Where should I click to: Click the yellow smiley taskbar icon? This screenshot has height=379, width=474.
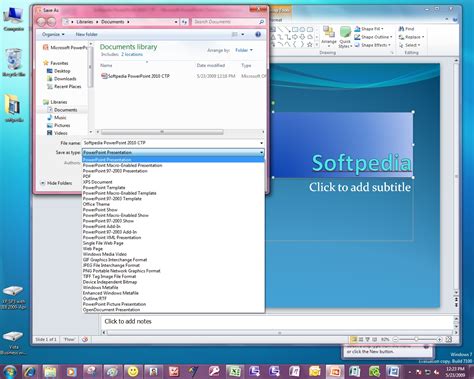133,371
